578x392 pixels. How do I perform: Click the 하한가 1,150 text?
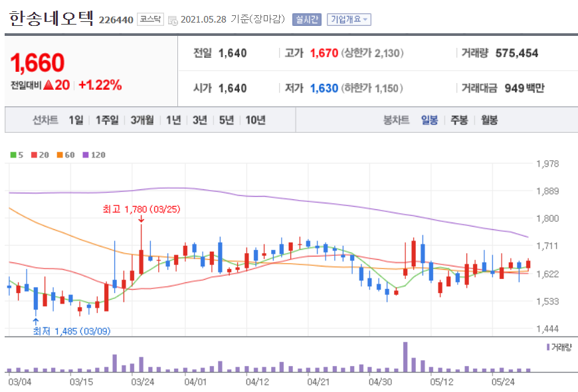point(371,88)
